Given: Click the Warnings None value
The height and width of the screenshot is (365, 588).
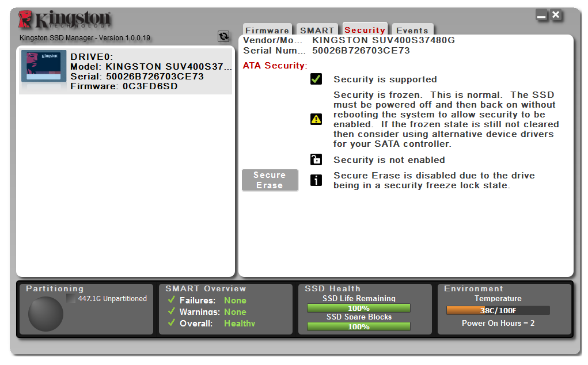Looking at the screenshot, I should (235, 312).
